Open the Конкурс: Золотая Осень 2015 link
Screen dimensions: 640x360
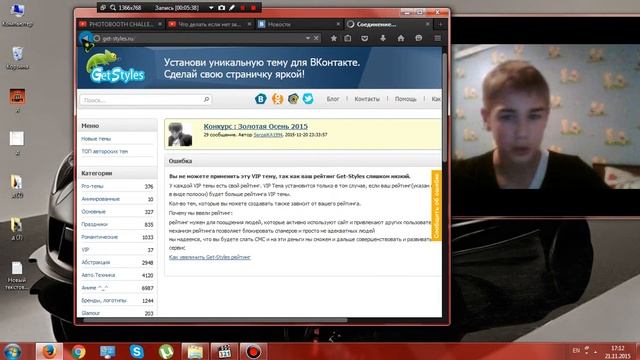pyautogui.click(x=256, y=127)
